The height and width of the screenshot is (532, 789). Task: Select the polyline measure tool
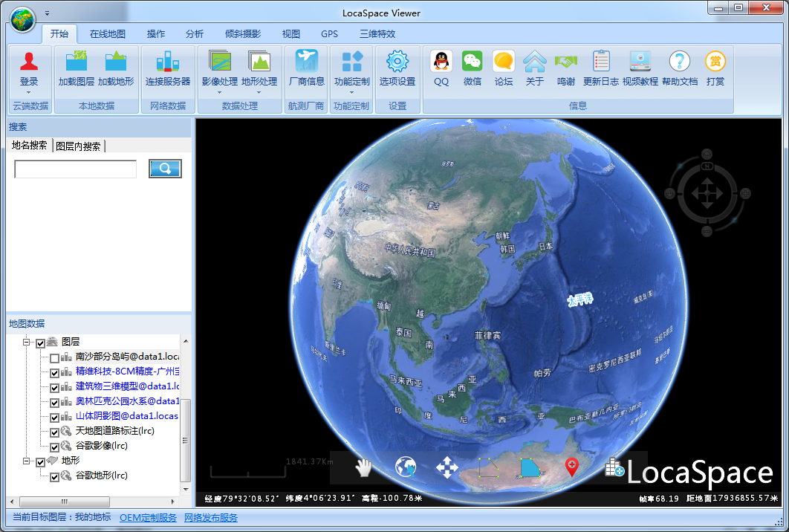point(488,468)
